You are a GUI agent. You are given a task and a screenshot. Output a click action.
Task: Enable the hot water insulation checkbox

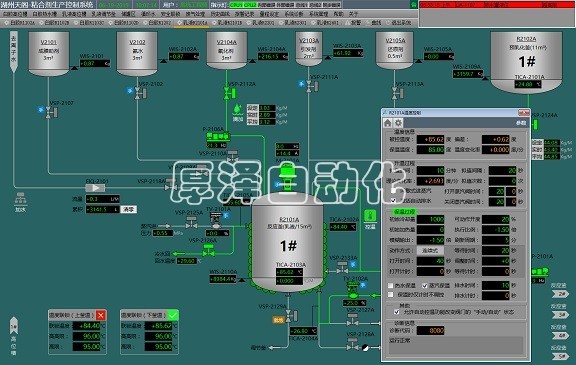click(390, 285)
